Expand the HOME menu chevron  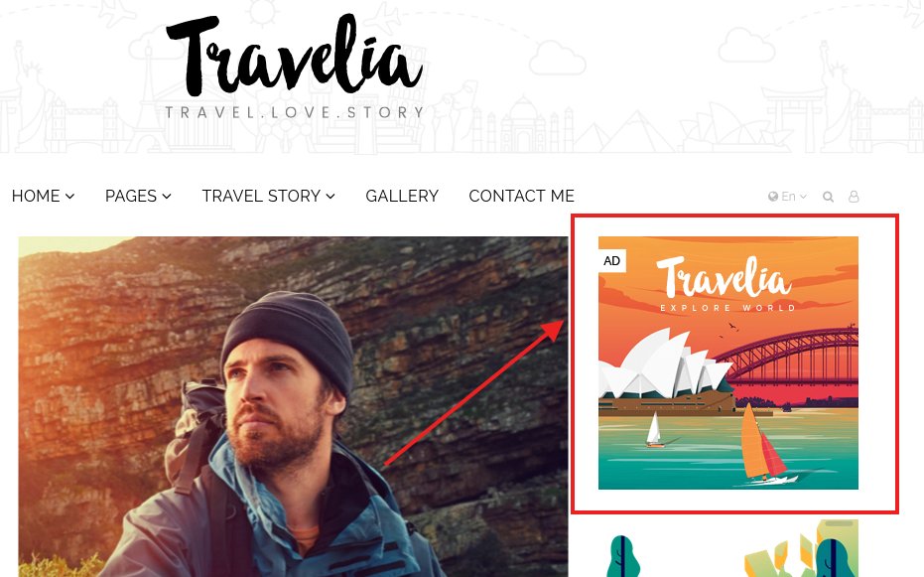pyautogui.click(x=70, y=197)
